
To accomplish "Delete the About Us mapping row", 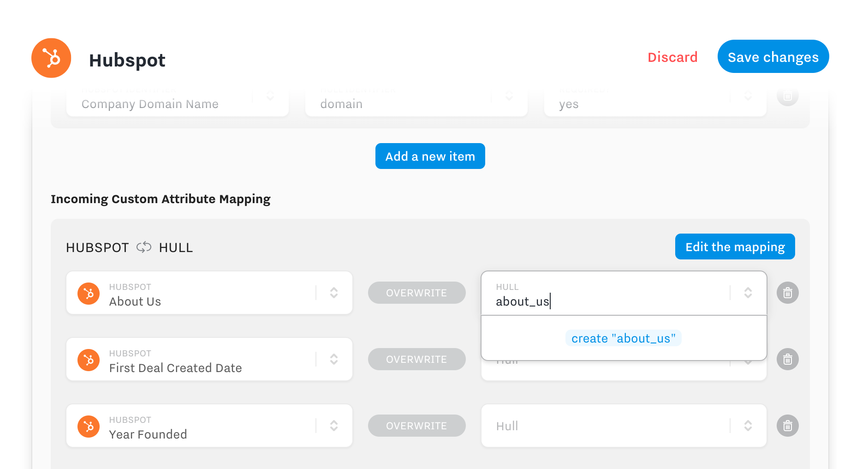I will click(787, 293).
